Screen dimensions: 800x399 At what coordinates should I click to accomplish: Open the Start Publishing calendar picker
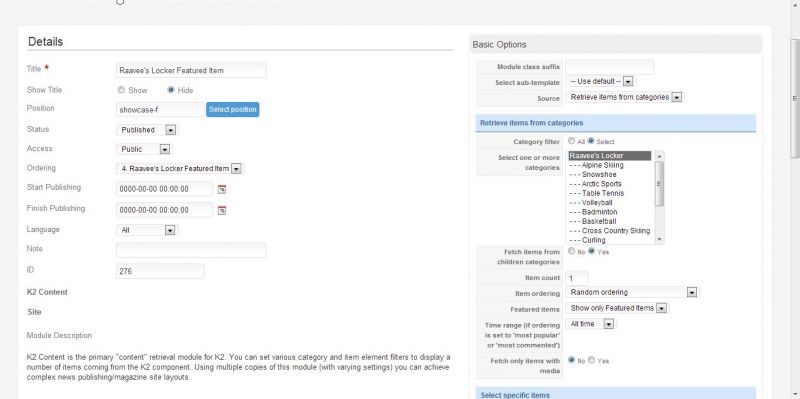[222, 189]
